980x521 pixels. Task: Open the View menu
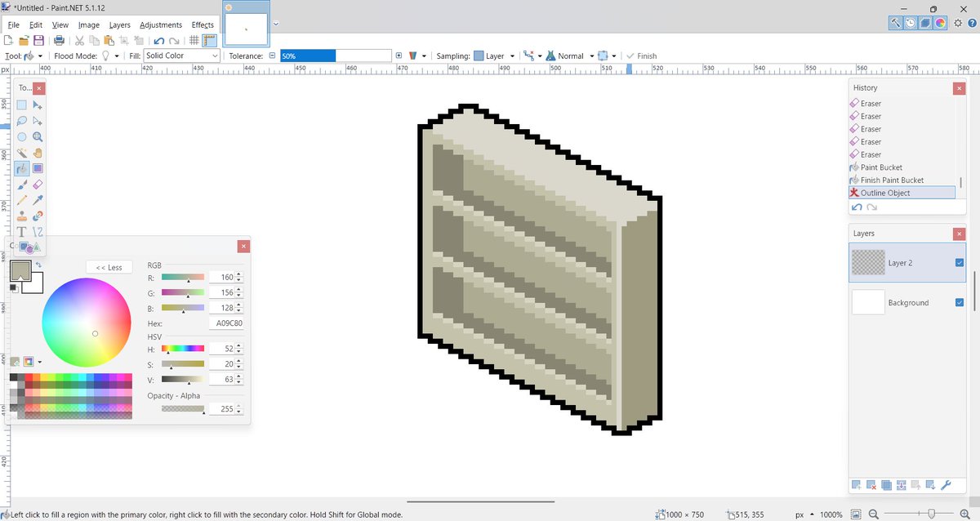tap(60, 24)
